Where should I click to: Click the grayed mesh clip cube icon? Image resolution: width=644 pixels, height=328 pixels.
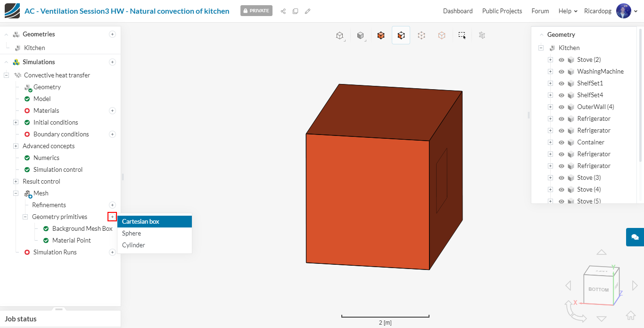pyautogui.click(x=482, y=35)
